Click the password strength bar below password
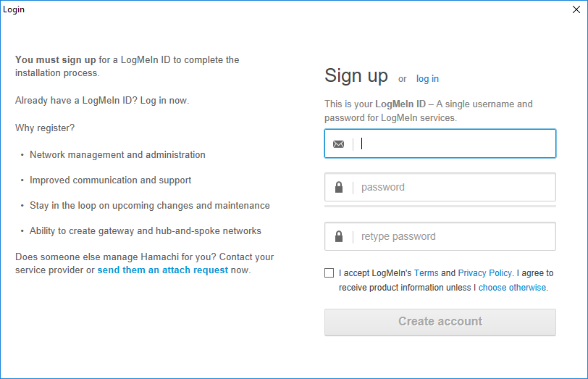The height and width of the screenshot is (379, 588). point(440,206)
